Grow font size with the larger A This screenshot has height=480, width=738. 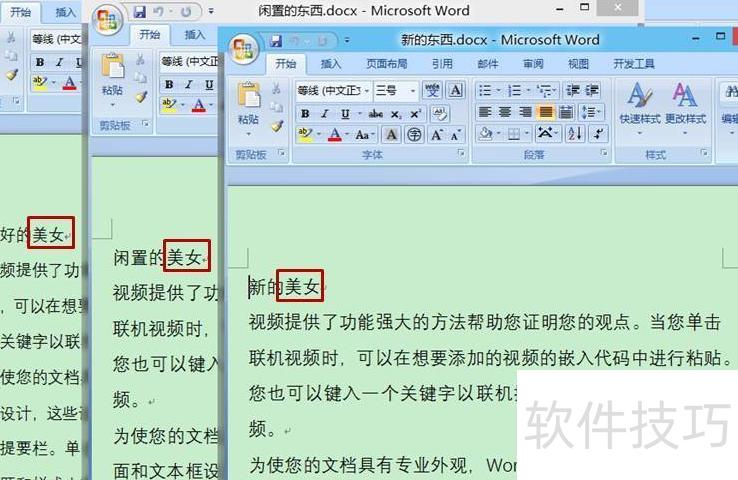point(437,135)
